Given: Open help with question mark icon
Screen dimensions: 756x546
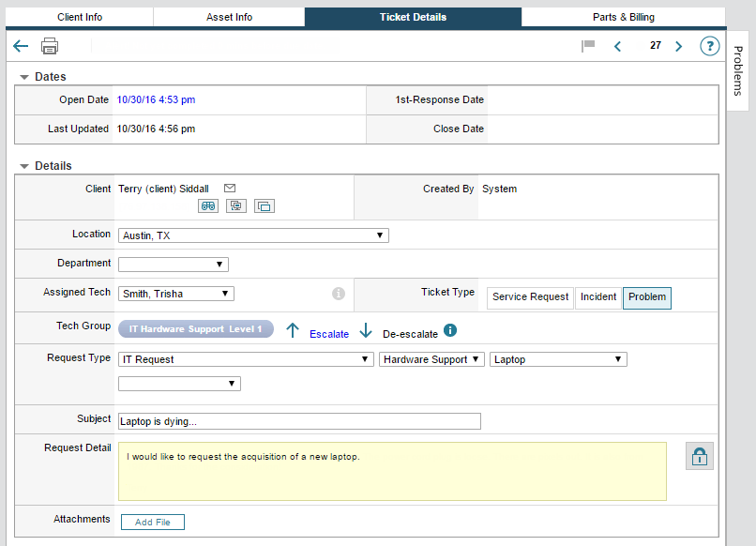Looking at the screenshot, I should point(709,46).
